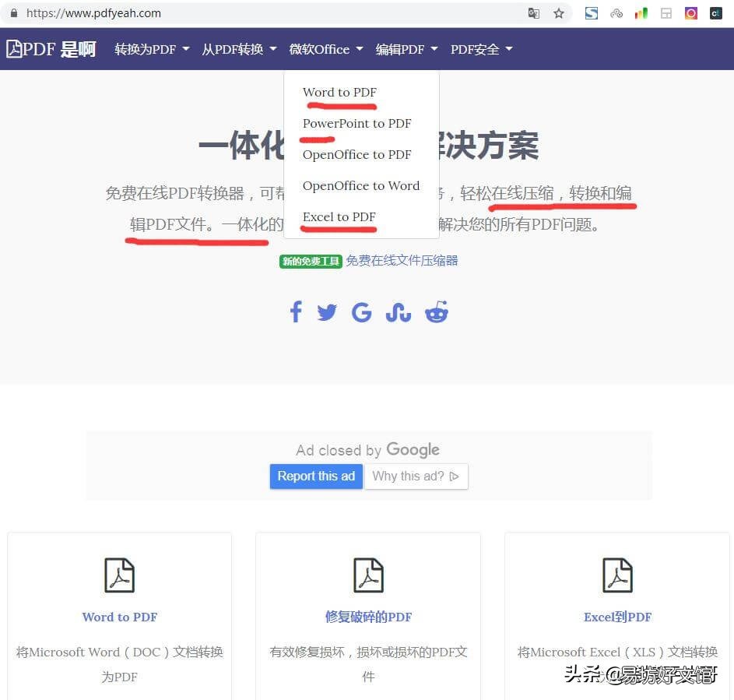The height and width of the screenshot is (700, 734).
Task: Collapse the 微软Office dropdown menu
Action: (326, 49)
